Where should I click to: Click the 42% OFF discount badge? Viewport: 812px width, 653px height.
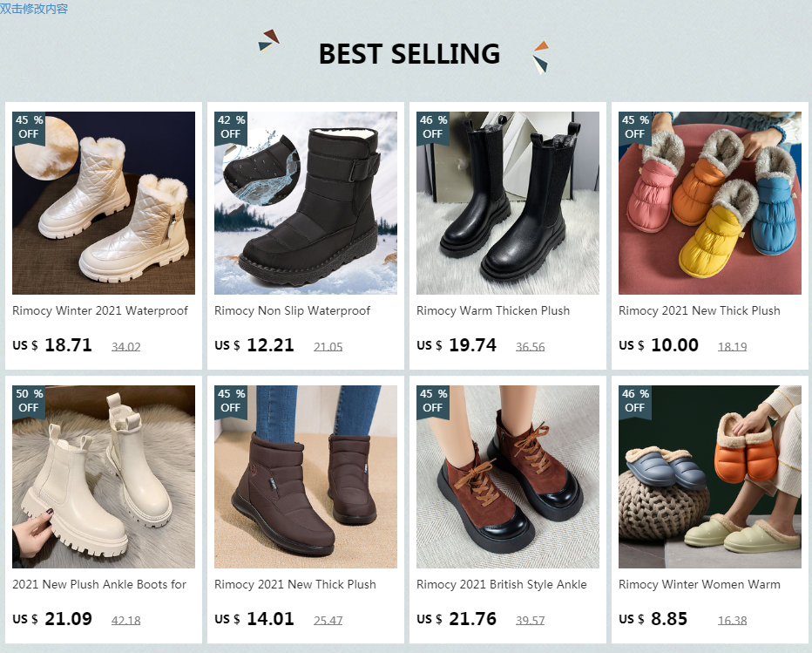pos(230,127)
